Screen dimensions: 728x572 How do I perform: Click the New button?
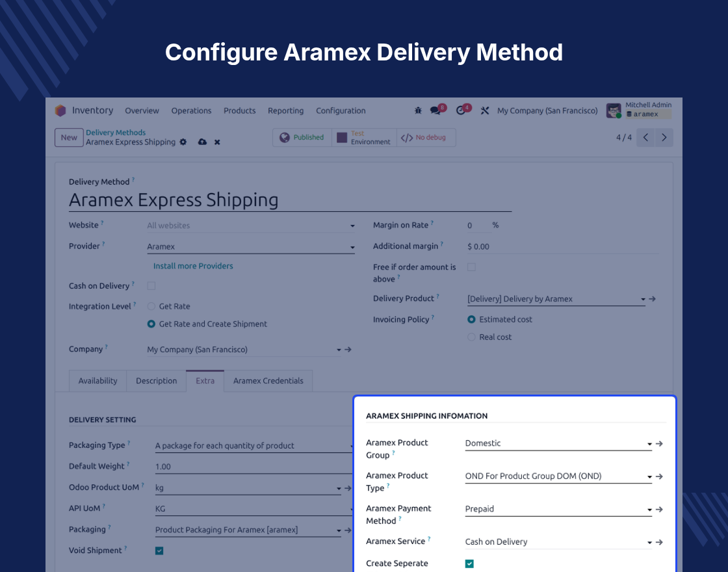69,137
